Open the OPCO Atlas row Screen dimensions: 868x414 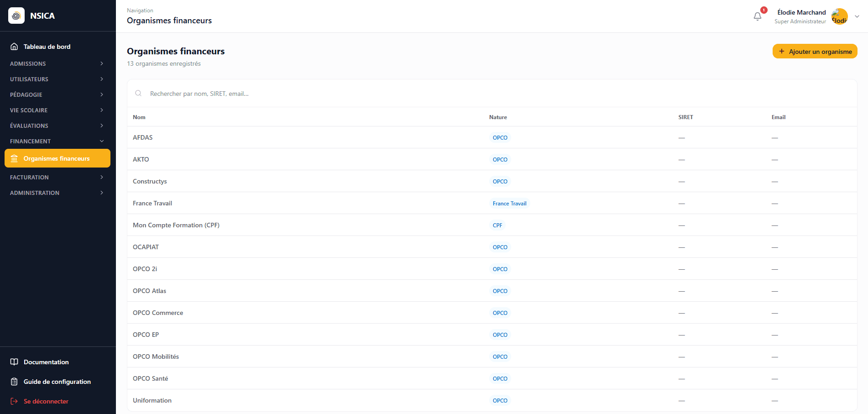[x=492, y=291]
